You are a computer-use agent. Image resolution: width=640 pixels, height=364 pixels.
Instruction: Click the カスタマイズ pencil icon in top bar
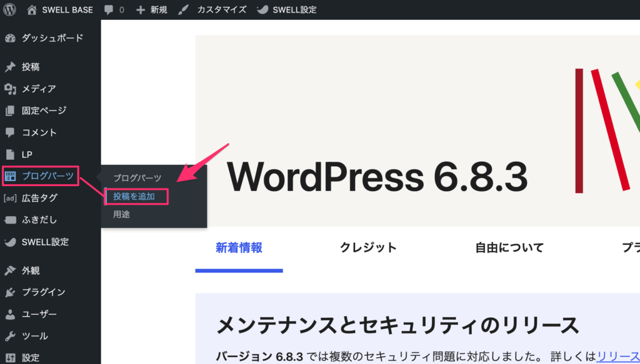click(x=183, y=9)
